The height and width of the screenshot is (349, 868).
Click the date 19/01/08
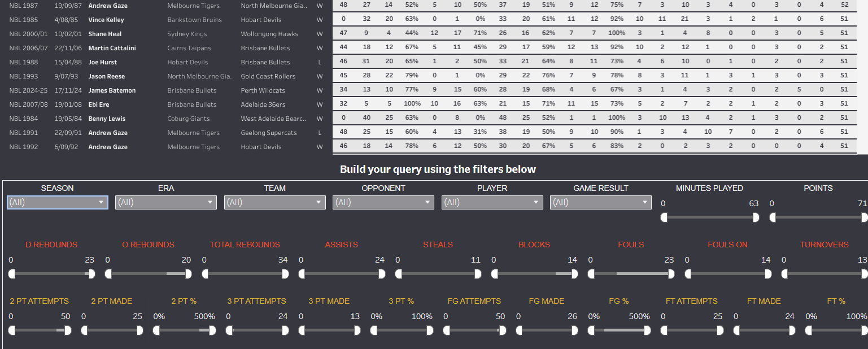point(68,104)
